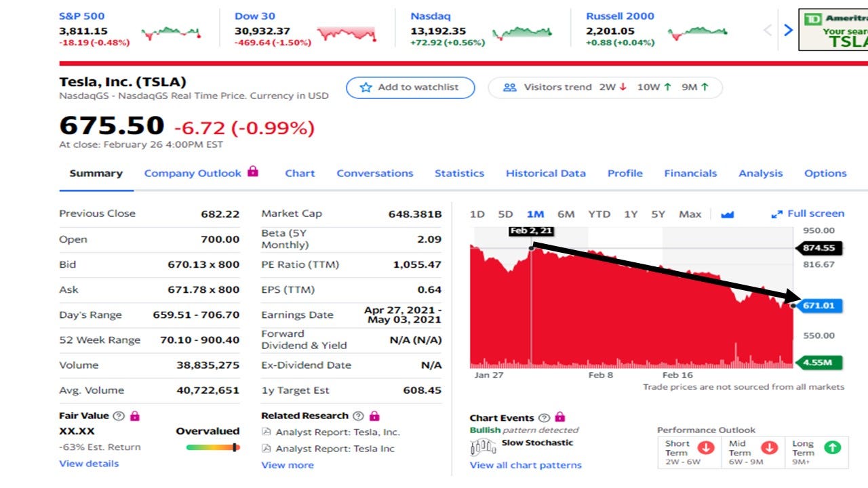
Task: Open the Profile tab
Action: coord(625,174)
